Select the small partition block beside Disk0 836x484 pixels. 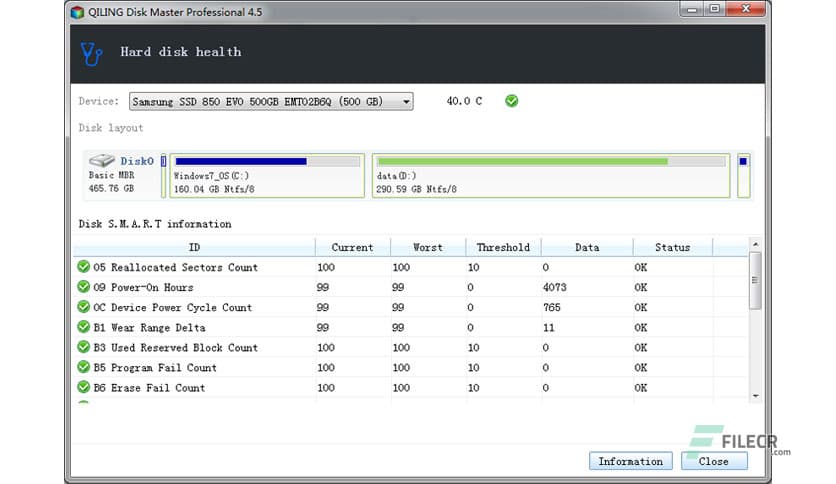[x=164, y=176]
